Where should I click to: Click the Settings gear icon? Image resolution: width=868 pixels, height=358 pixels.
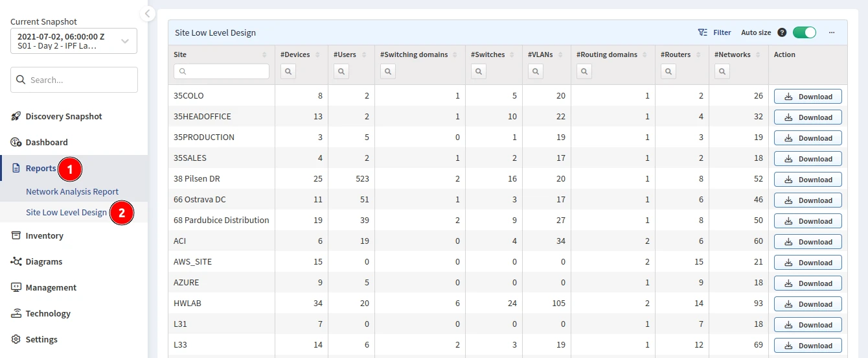(x=16, y=339)
